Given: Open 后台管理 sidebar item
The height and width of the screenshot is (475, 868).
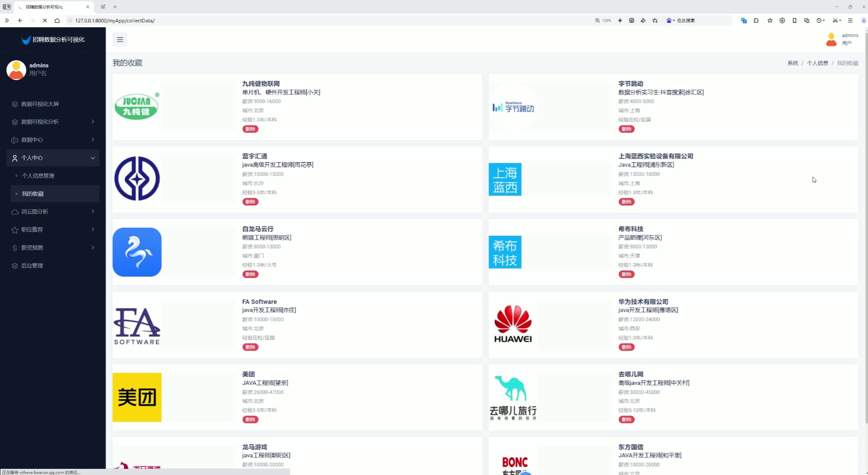Looking at the screenshot, I should 32,266.
